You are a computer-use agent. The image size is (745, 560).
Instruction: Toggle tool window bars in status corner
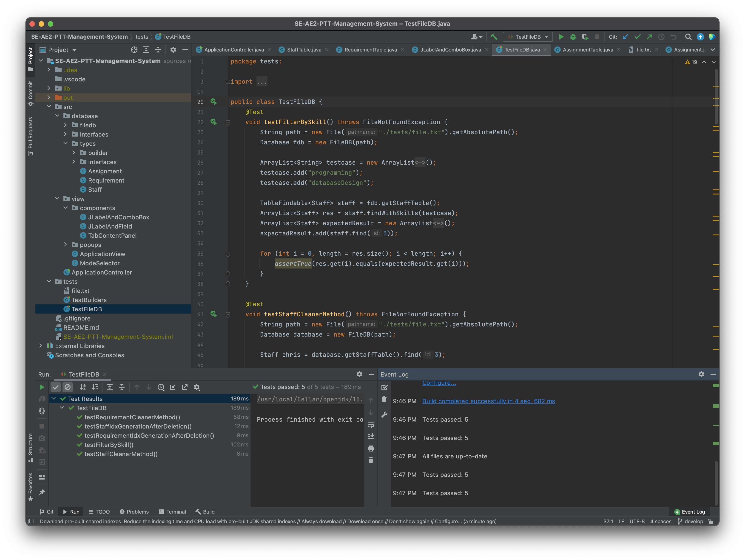pyautogui.click(x=31, y=521)
